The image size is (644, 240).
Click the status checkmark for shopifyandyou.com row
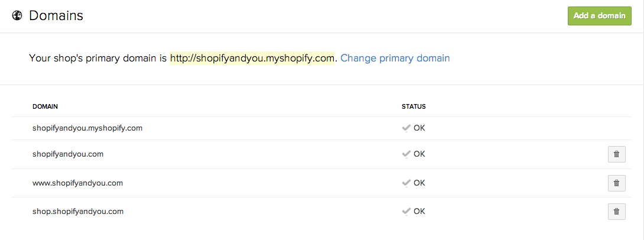(406, 154)
